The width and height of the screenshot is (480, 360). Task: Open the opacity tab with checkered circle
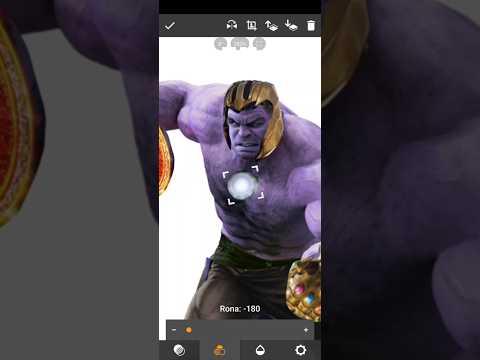179,350
